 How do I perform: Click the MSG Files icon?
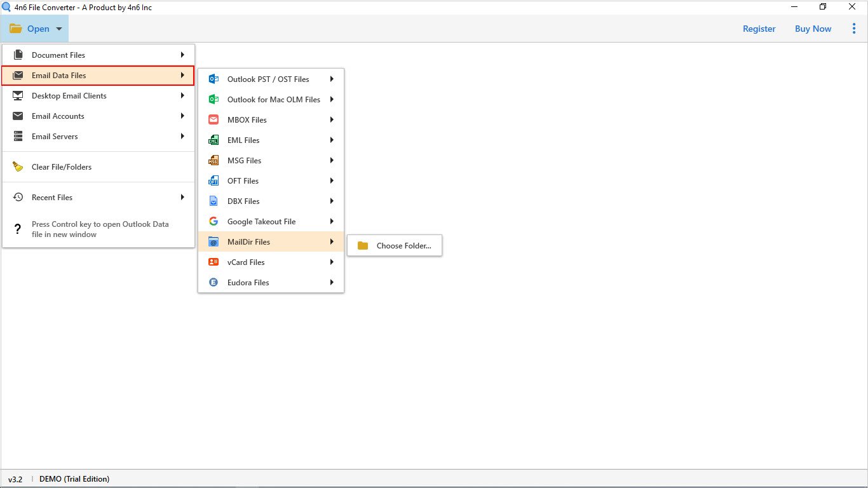click(x=214, y=161)
